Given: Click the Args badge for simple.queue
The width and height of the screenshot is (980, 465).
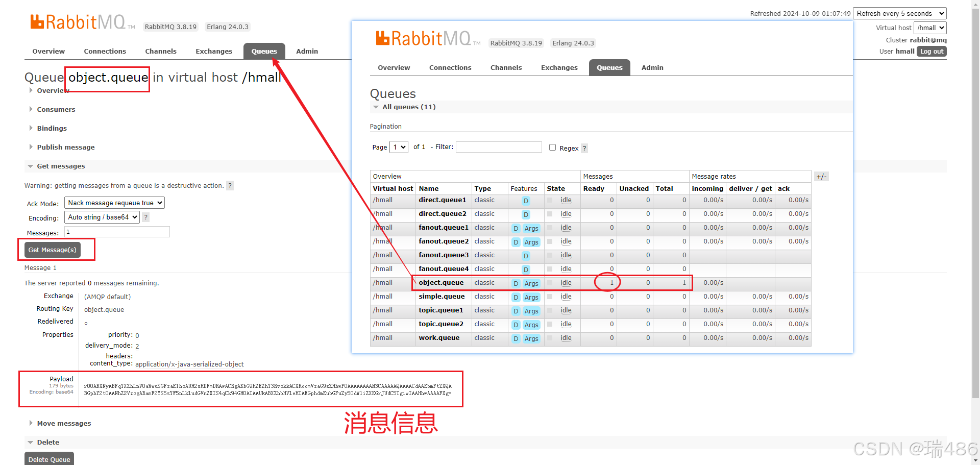Looking at the screenshot, I should click(x=531, y=298).
